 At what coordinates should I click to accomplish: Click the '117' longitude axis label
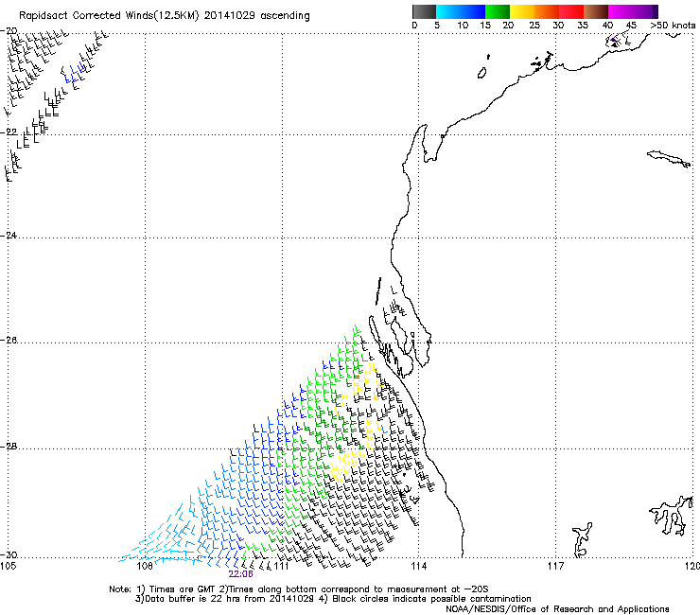tap(555, 567)
